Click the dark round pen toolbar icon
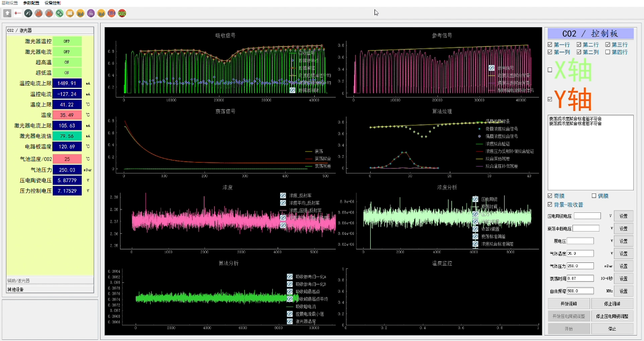This screenshot has height=341, width=644. pos(28,13)
